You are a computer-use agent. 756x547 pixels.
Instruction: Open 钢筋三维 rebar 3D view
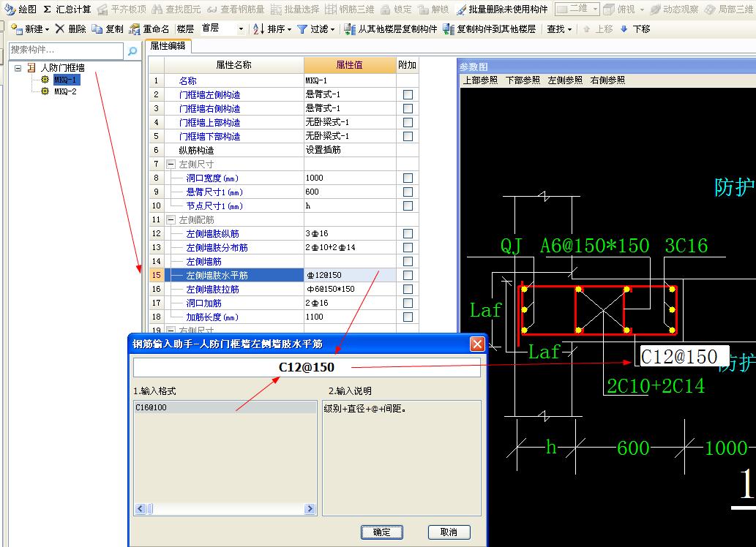coord(350,10)
